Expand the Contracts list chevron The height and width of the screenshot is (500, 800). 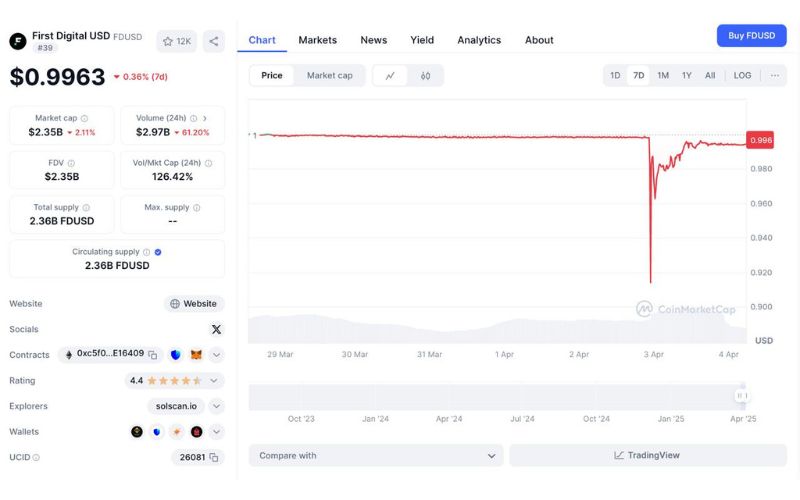tap(216, 354)
